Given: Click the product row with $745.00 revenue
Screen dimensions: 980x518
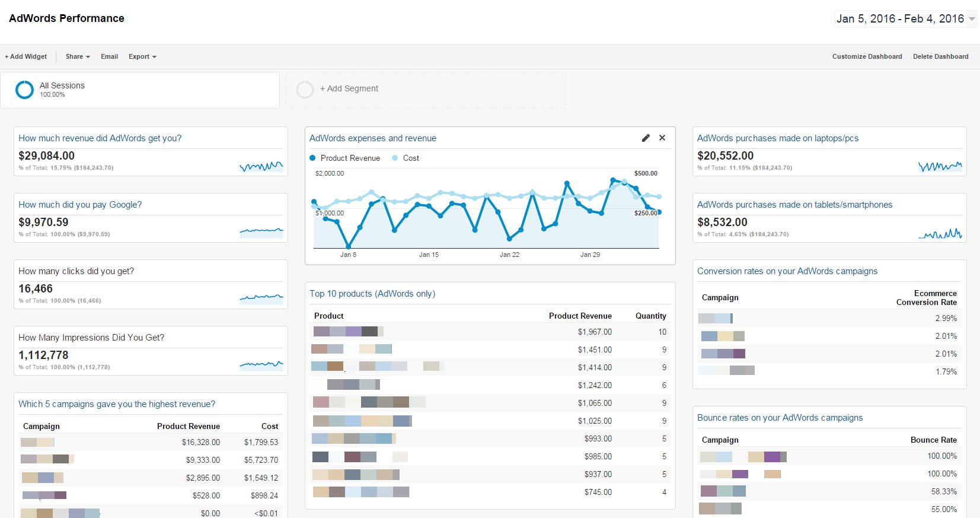Looking at the screenshot, I should coord(490,492).
